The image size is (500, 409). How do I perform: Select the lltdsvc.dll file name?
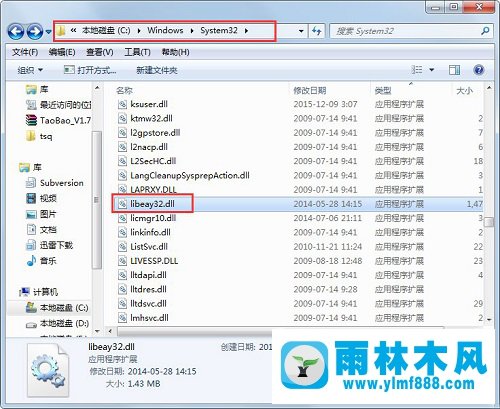148,304
